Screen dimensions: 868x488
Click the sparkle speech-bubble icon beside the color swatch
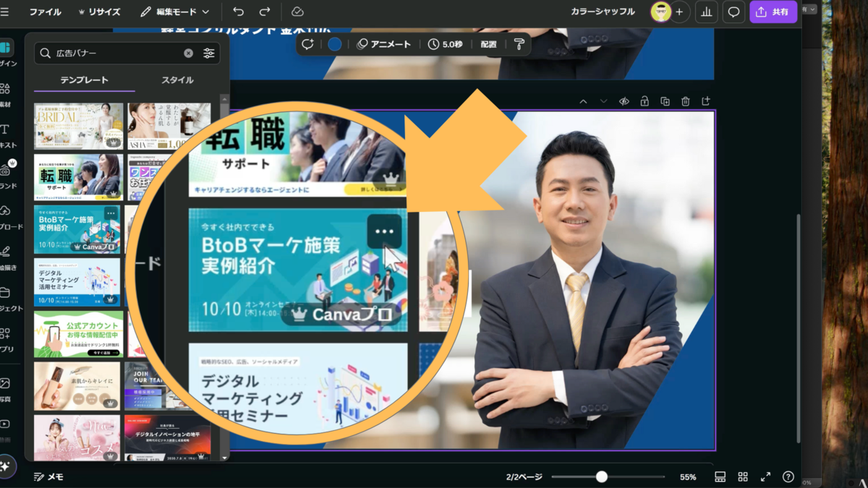pos(308,44)
